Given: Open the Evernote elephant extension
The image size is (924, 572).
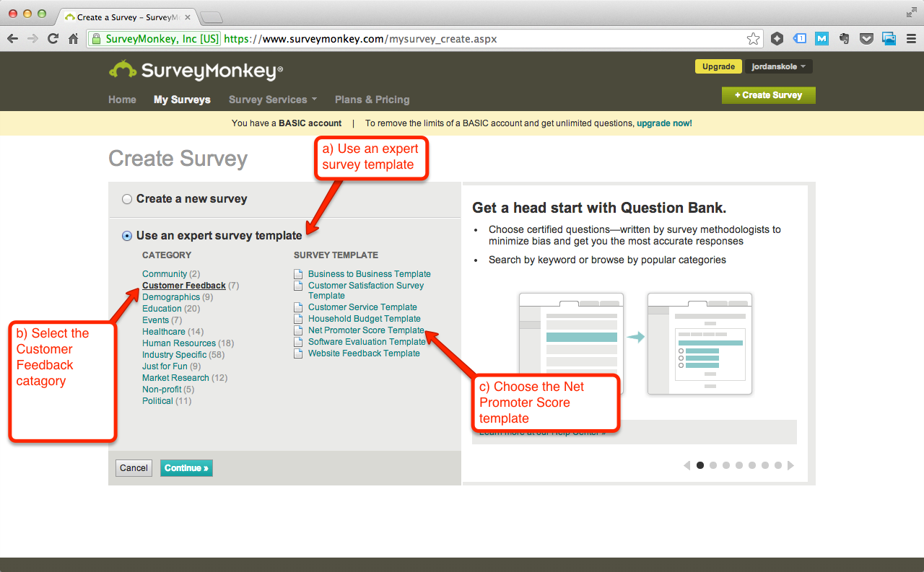Looking at the screenshot, I should point(844,39).
